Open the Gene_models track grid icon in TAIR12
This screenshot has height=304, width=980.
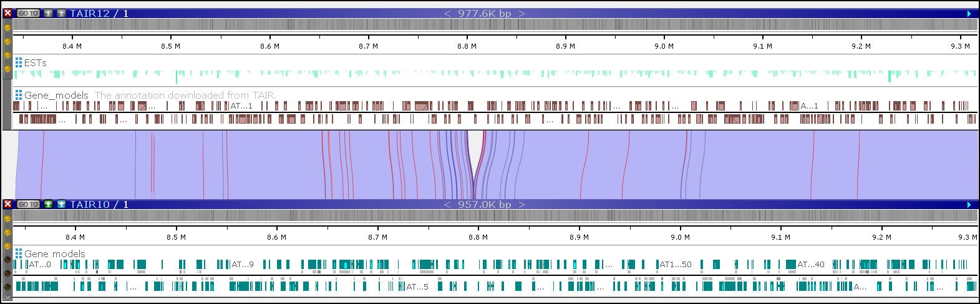pyautogui.click(x=19, y=95)
